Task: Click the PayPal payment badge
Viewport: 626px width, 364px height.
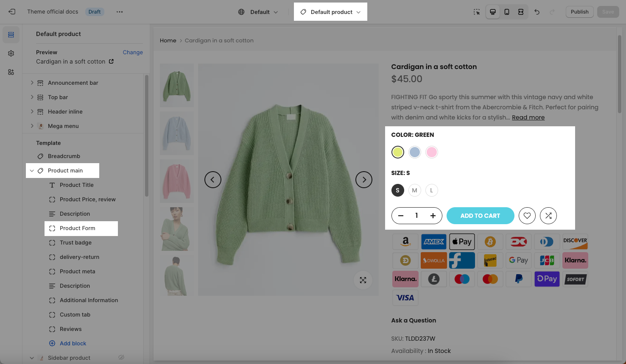Action: point(519,279)
